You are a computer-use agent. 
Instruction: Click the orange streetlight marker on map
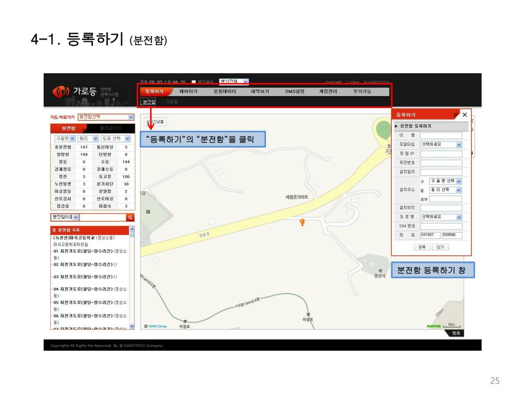coord(302,222)
